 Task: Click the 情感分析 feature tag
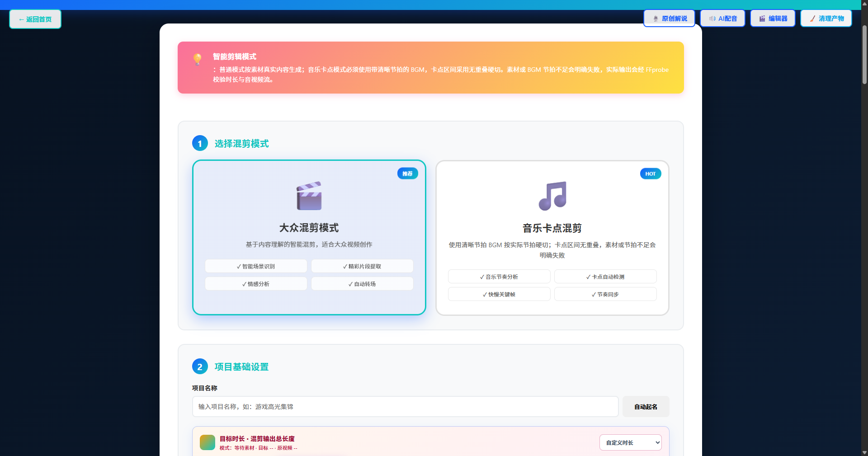tap(256, 284)
